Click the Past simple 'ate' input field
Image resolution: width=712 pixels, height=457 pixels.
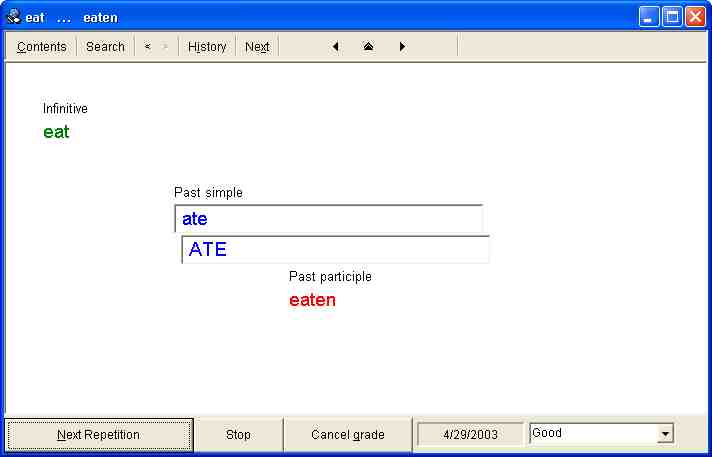[328, 219]
